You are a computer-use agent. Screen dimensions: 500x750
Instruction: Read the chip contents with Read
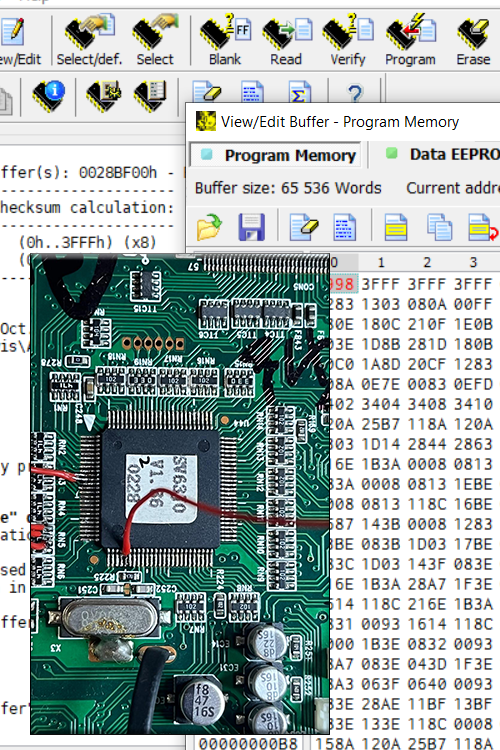tap(286, 42)
